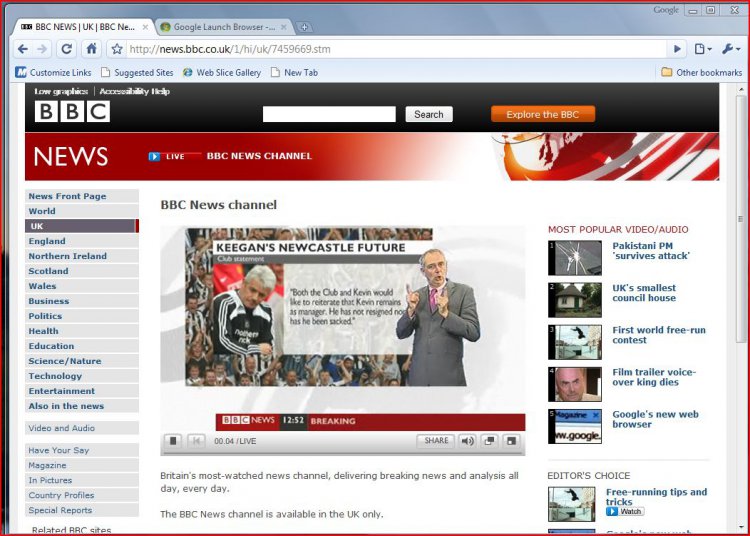The image size is (750, 536).
Task: Click the Explore the BBC button
Action: click(543, 114)
